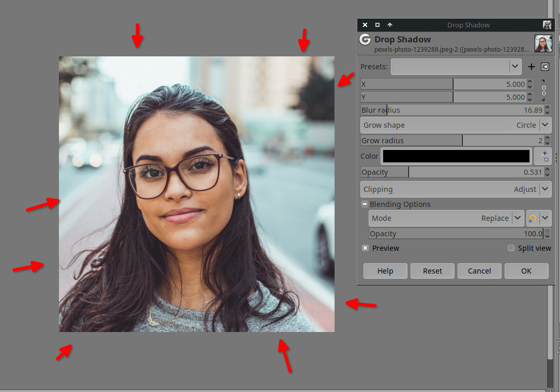
Task: Pick shadow color with the eyedropper
Action: [x=543, y=156]
